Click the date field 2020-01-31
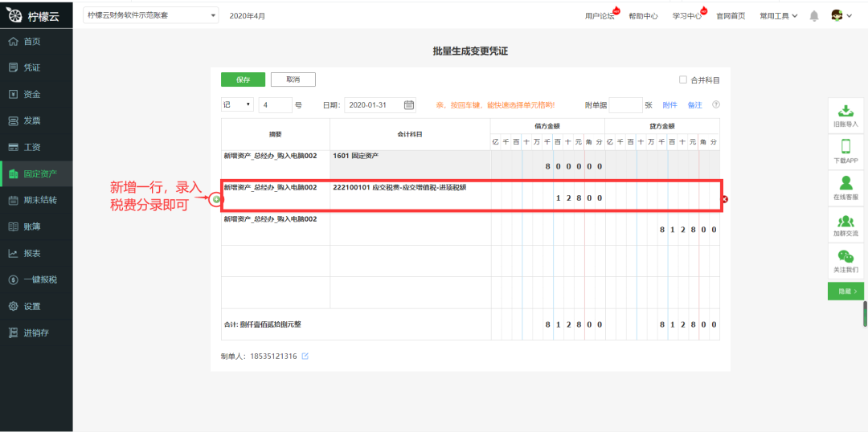The height and width of the screenshot is (432, 868). coord(379,104)
